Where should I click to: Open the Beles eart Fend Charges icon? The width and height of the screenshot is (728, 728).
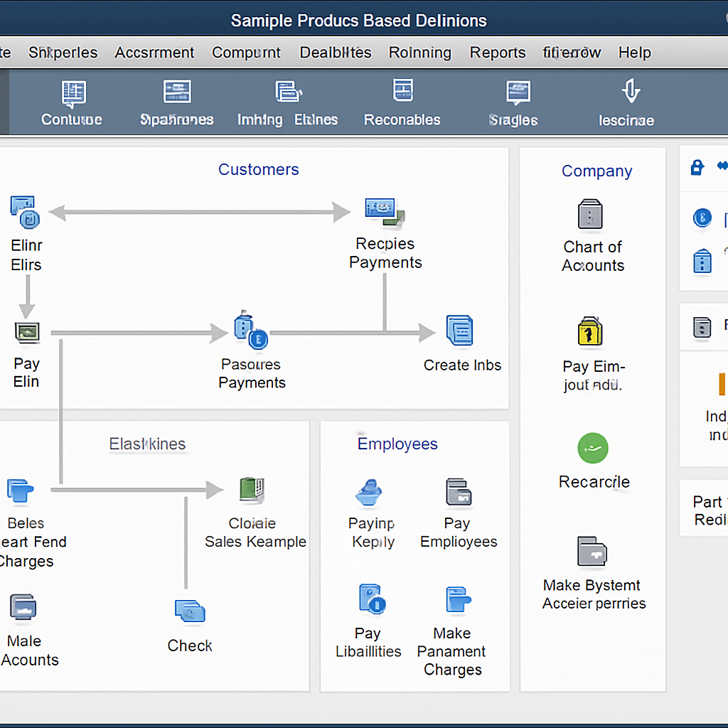21,491
